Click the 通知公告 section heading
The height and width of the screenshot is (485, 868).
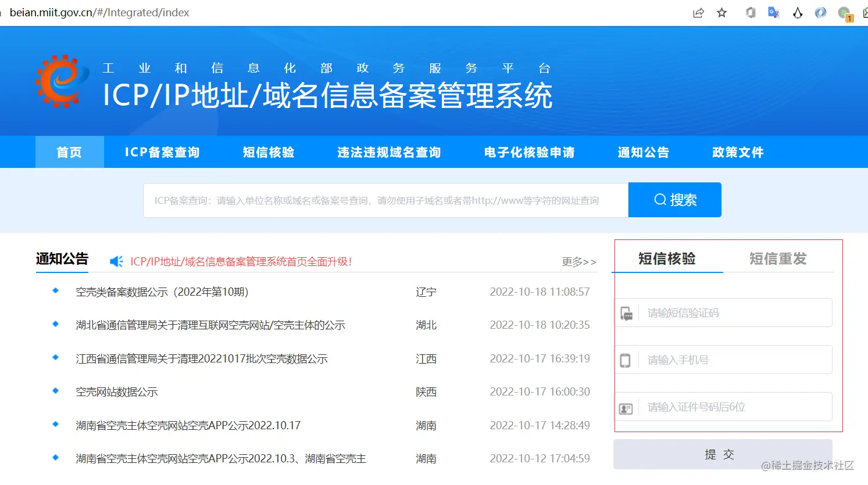(x=62, y=258)
